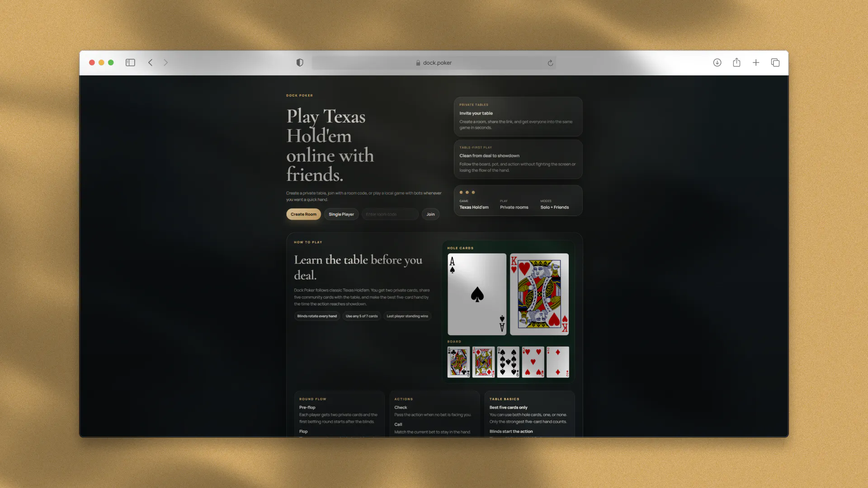Screen dimensions: 868x488
Task: Go back with the back arrow
Action: (x=151, y=63)
